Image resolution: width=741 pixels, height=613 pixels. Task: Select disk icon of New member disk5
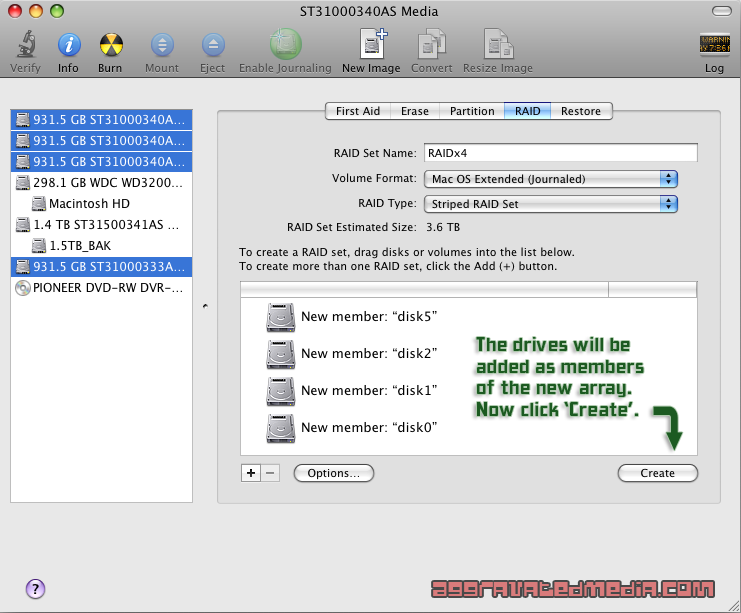(x=281, y=317)
